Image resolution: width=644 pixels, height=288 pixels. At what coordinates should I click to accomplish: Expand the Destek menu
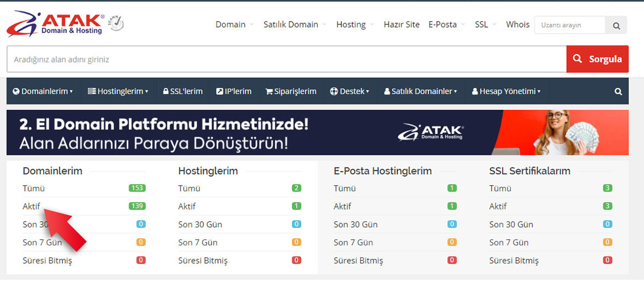tap(350, 91)
